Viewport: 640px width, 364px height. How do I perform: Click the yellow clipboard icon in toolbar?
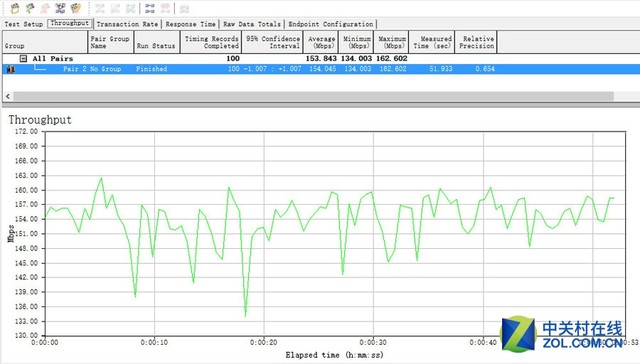15,8
